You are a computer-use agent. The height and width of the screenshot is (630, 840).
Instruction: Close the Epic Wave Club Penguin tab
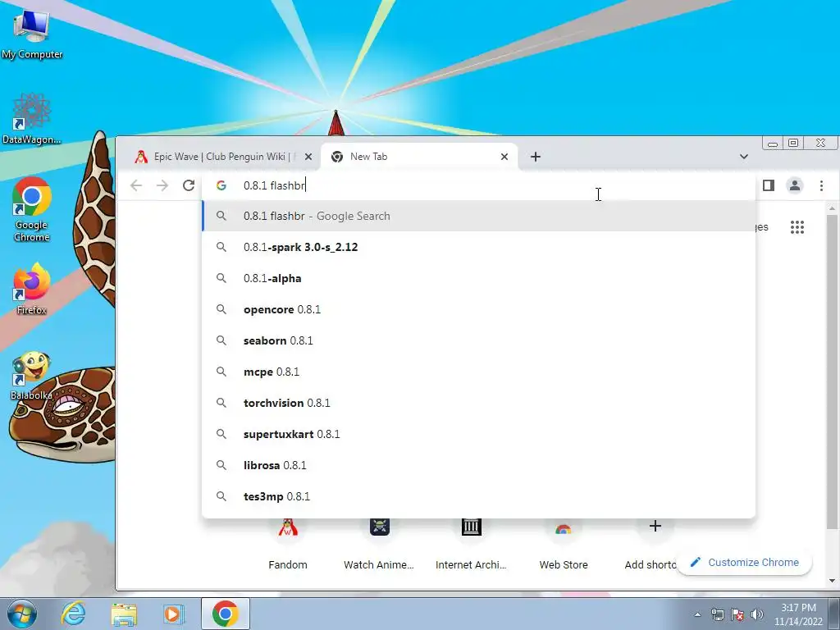pos(308,157)
